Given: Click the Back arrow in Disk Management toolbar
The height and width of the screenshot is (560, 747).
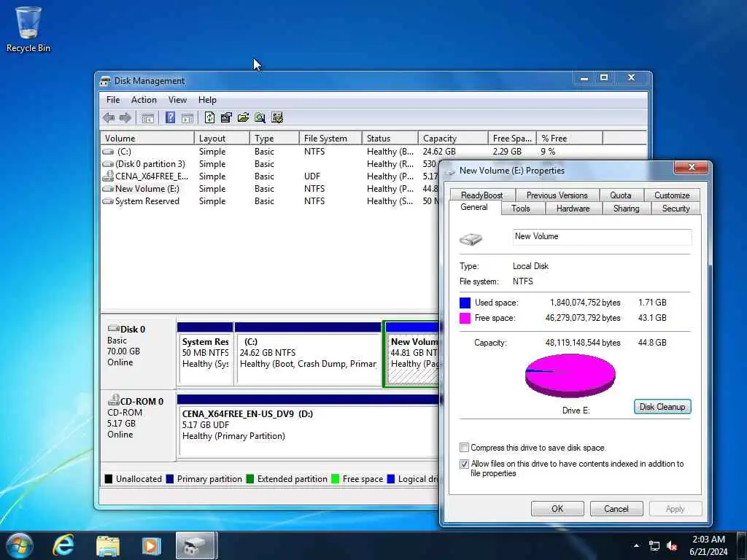Looking at the screenshot, I should click(x=109, y=117).
